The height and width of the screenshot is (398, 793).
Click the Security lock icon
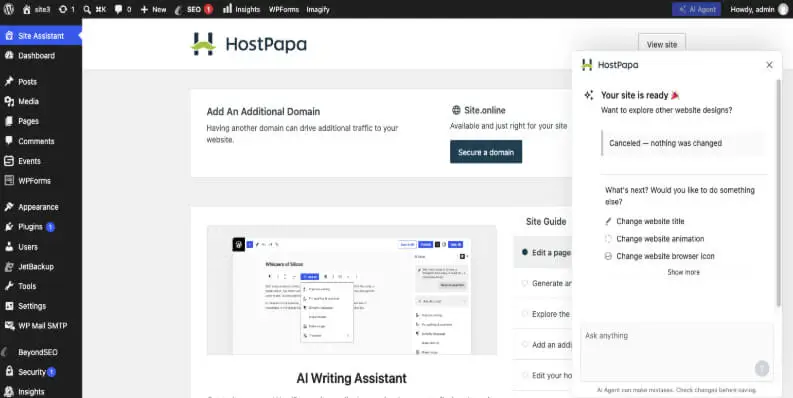click(9, 372)
